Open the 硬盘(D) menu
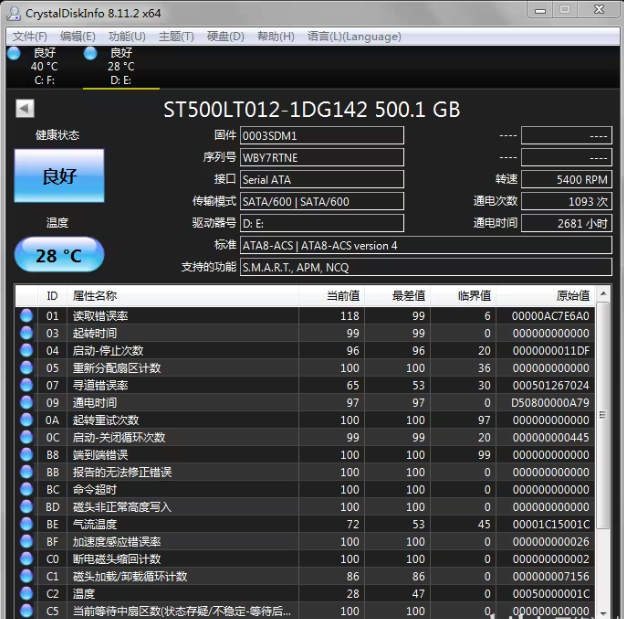 (x=225, y=37)
